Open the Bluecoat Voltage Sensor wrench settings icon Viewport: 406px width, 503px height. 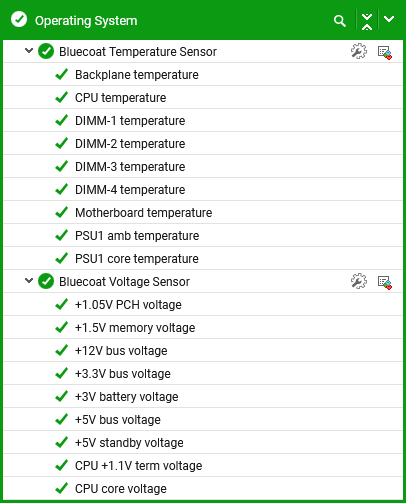(x=359, y=281)
